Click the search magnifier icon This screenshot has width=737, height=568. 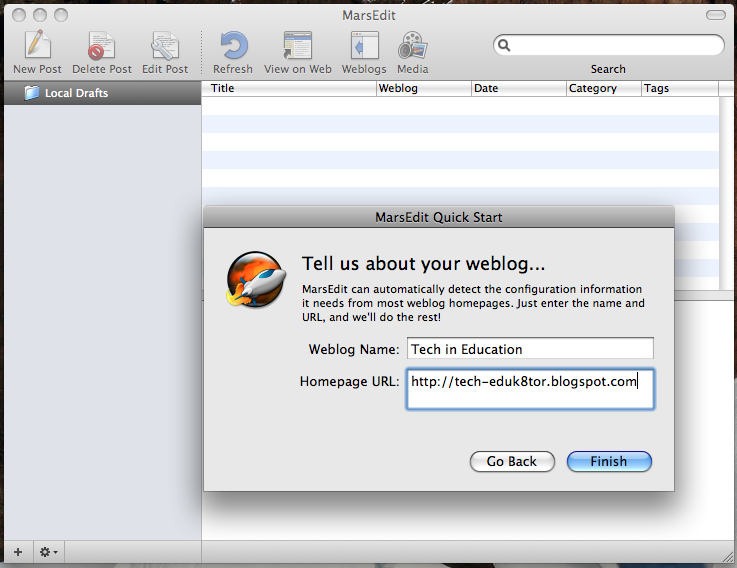[504, 45]
